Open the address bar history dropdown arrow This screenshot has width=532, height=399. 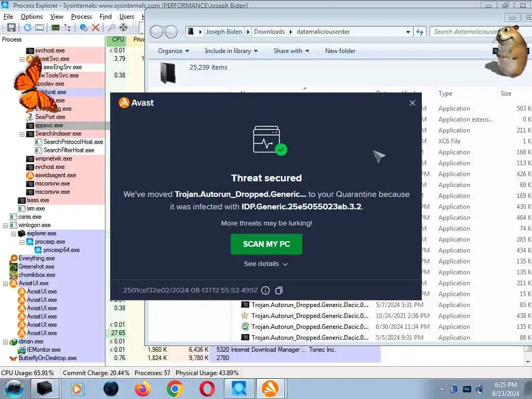click(x=408, y=32)
